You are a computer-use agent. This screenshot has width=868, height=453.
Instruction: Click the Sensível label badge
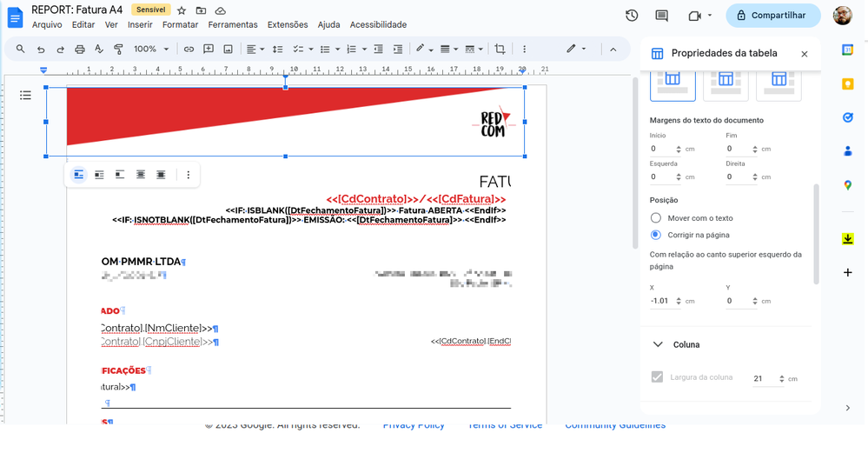(x=150, y=10)
